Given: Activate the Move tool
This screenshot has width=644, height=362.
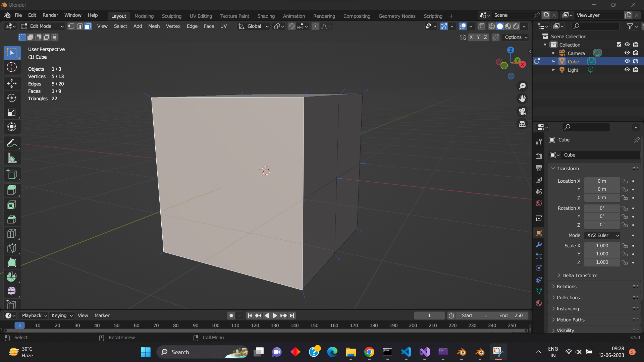Looking at the screenshot, I should pos(12,83).
